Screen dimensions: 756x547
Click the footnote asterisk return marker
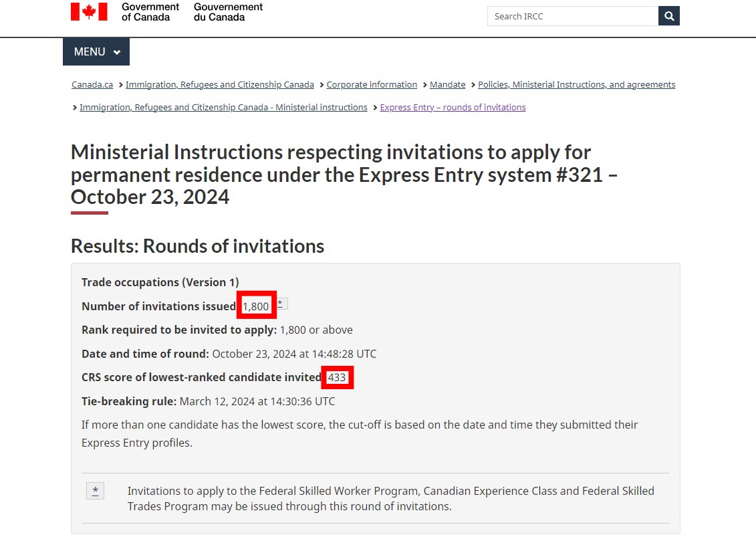[95, 491]
